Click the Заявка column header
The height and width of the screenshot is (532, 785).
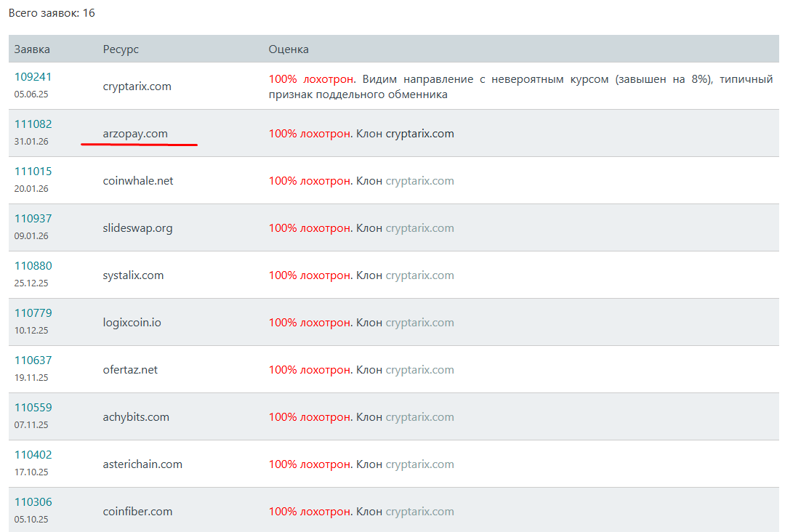pos(32,49)
